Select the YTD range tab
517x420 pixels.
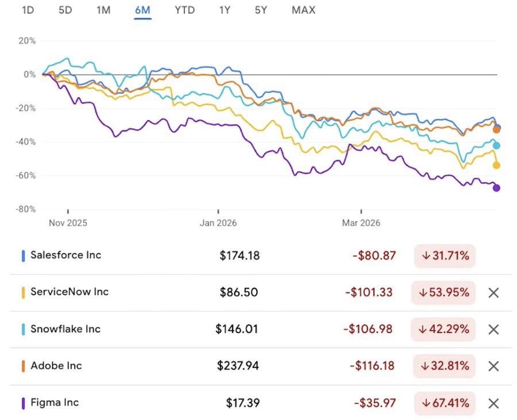pyautogui.click(x=184, y=10)
